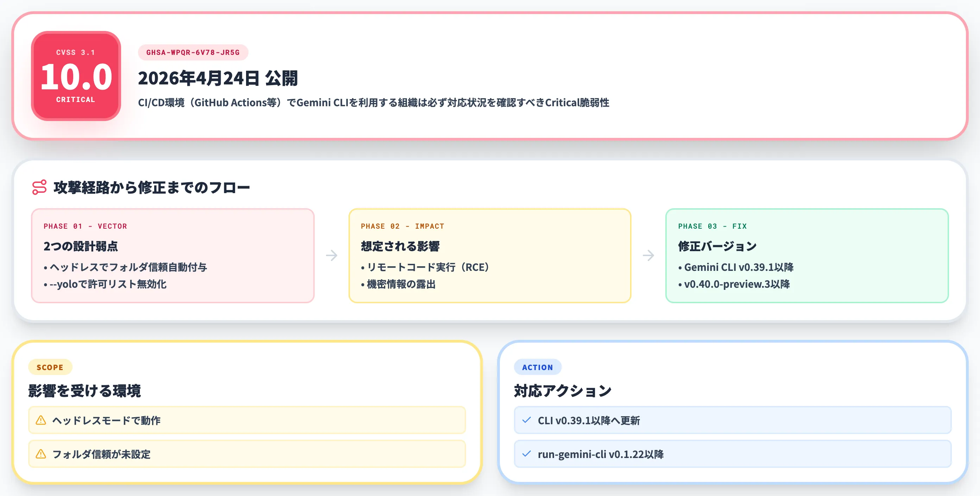The width and height of the screenshot is (980, 496).
Task: Click the 影響を受ける環境 heading
Action: [x=84, y=391]
